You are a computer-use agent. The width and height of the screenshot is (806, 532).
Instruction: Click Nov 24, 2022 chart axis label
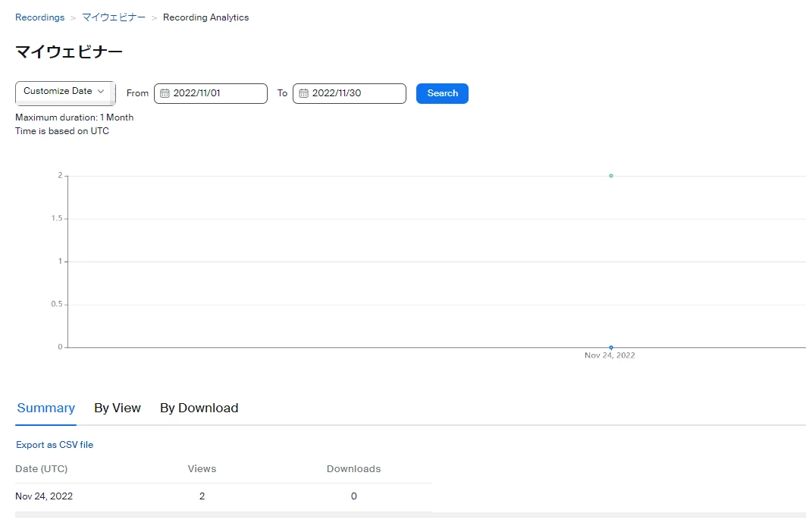point(610,355)
